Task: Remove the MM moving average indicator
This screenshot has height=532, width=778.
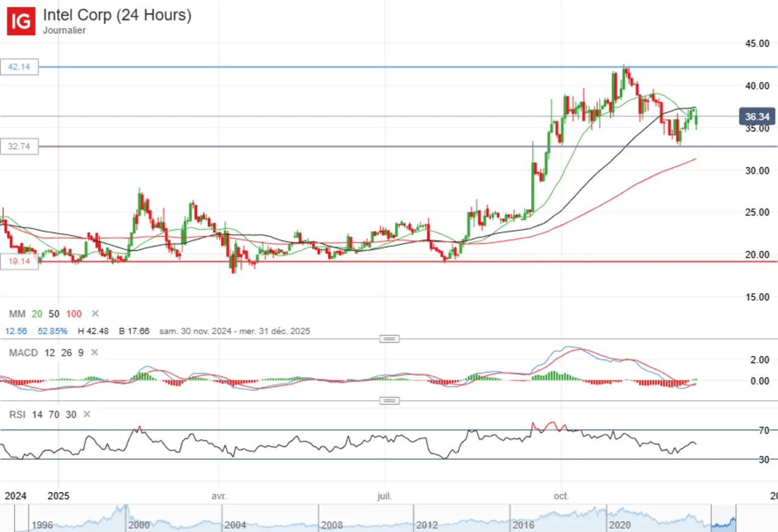Action: (95, 313)
